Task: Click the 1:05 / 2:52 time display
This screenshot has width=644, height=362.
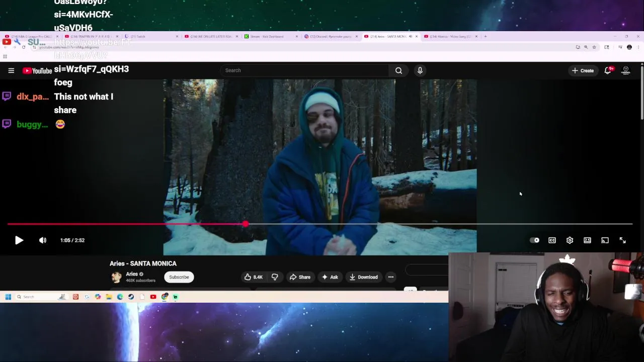Action: click(72, 240)
